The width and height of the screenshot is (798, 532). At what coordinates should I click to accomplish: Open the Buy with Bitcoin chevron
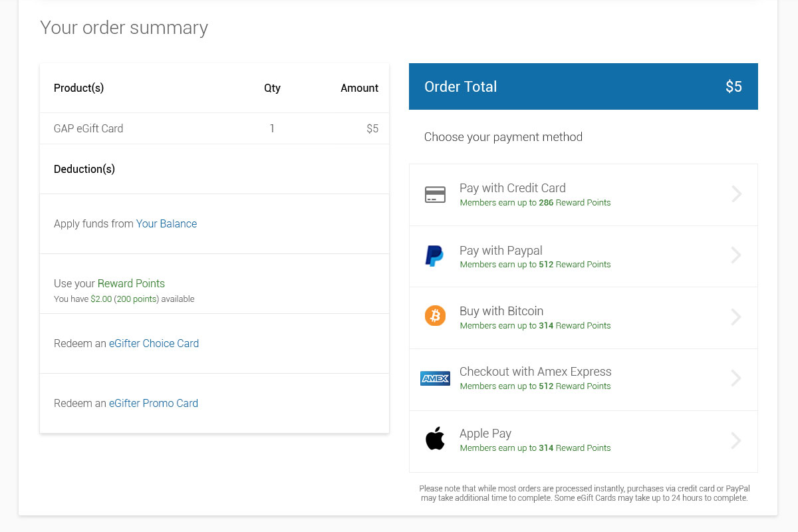(x=736, y=317)
